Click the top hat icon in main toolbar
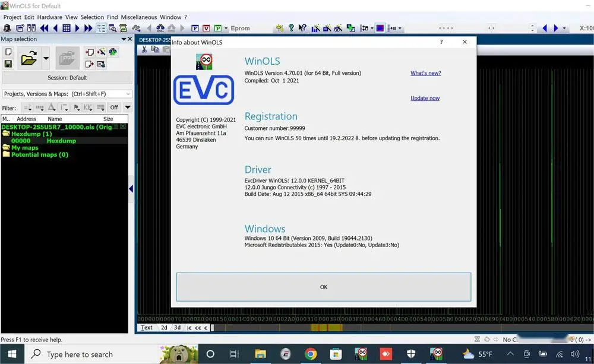This screenshot has height=364, width=594. click(x=7, y=28)
